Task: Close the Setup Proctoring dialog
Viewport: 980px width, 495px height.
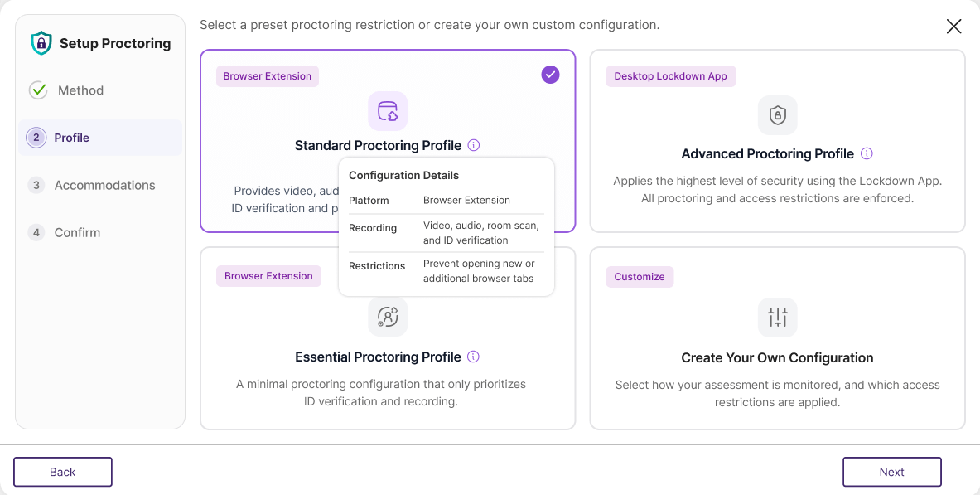Action: [x=953, y=26]
